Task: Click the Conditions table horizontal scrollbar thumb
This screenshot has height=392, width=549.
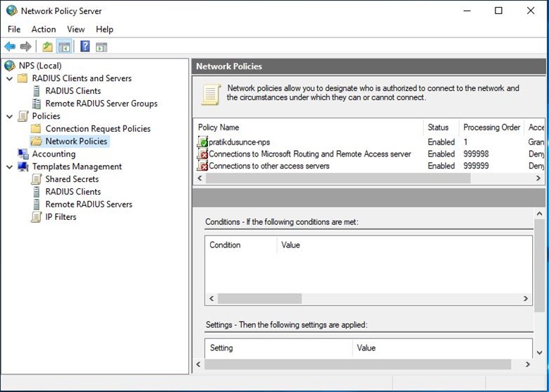Action: tap(259, 298)
